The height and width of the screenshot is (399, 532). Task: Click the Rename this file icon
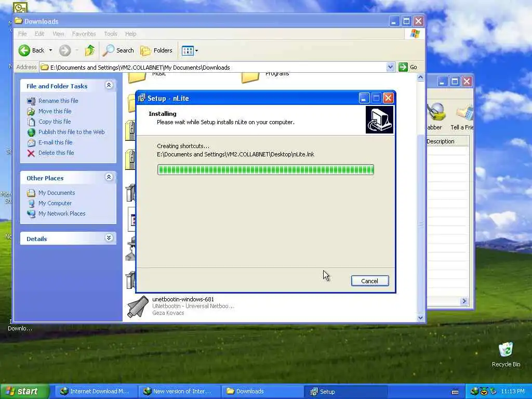point(31,101)
